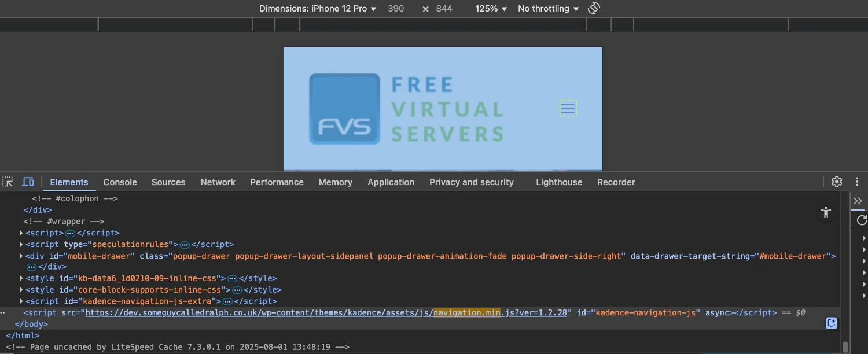The height and width of the screenshot is (354, 868).
Task: Open the 125% zoom dropdown
Action: pyautogui.click(x=491, y=9)
